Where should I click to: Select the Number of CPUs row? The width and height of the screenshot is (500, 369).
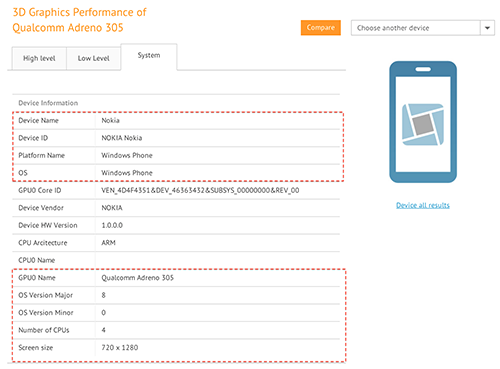[176, 330]
